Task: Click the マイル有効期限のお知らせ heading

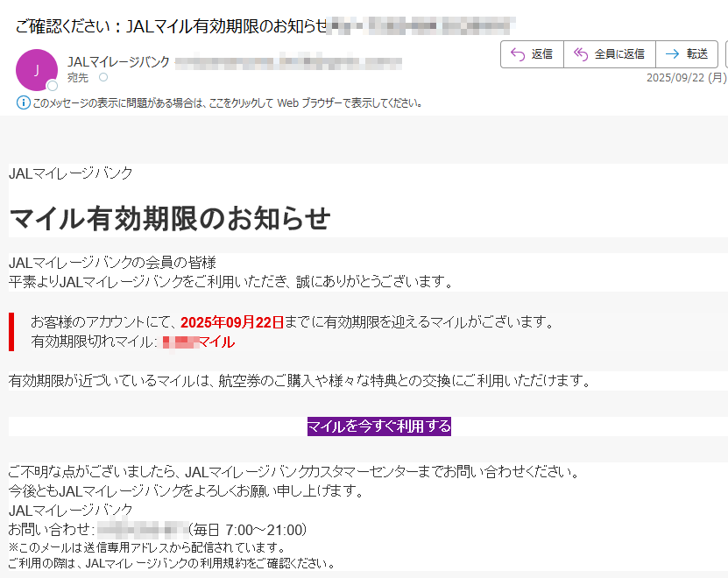Action: [170, 218]
